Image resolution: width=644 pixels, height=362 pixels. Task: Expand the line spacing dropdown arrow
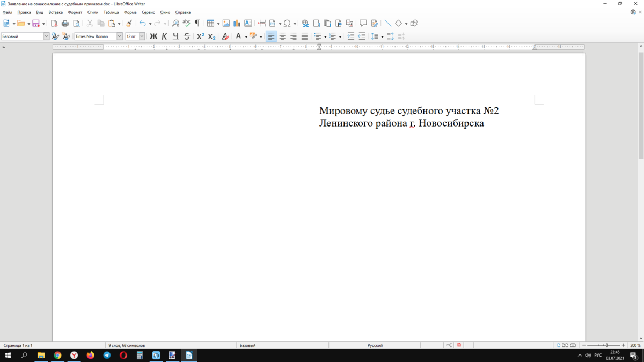coord(382,36)
